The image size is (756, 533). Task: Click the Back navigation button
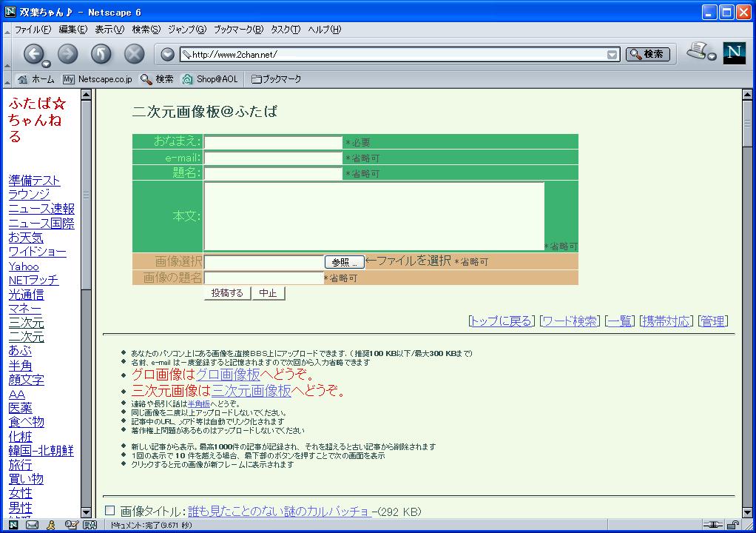(33, 53)
